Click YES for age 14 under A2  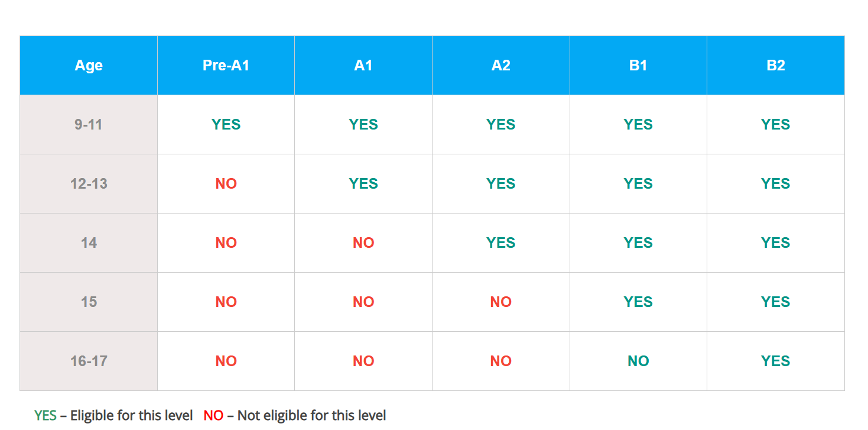coord(500,243)
